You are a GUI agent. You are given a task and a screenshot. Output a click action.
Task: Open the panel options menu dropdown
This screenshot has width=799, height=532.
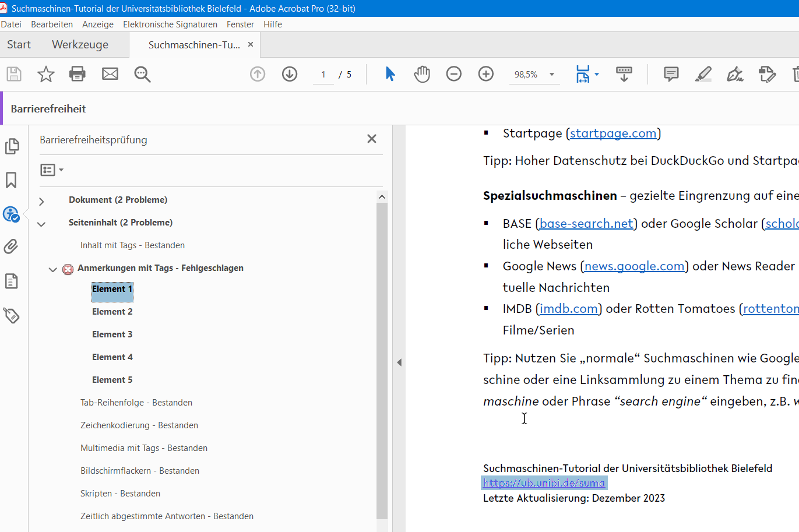52,170
